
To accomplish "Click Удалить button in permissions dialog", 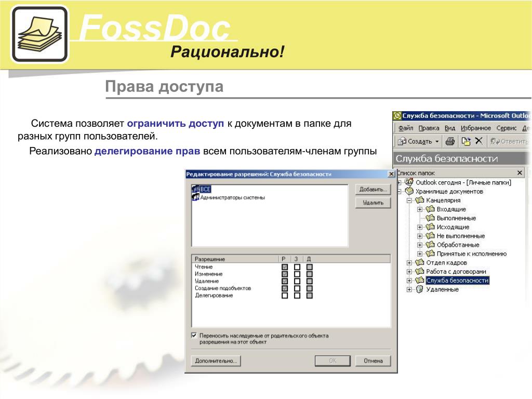I will coord(373,203).
